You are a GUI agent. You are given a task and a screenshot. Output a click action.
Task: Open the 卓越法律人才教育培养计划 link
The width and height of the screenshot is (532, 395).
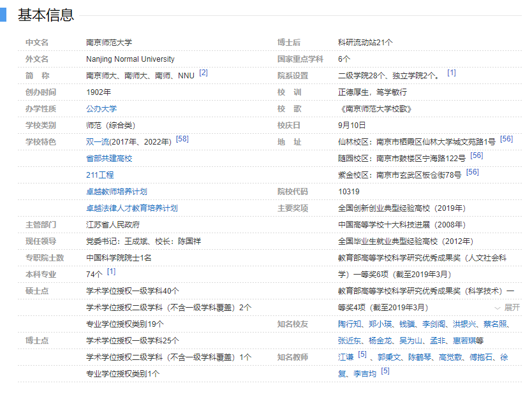click(x=132, y=208)
